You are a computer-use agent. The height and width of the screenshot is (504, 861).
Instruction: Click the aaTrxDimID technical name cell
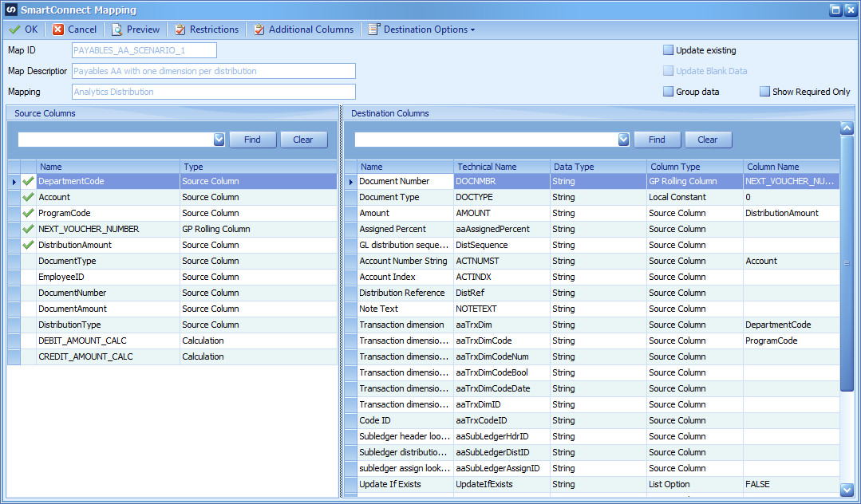(502, 404)
